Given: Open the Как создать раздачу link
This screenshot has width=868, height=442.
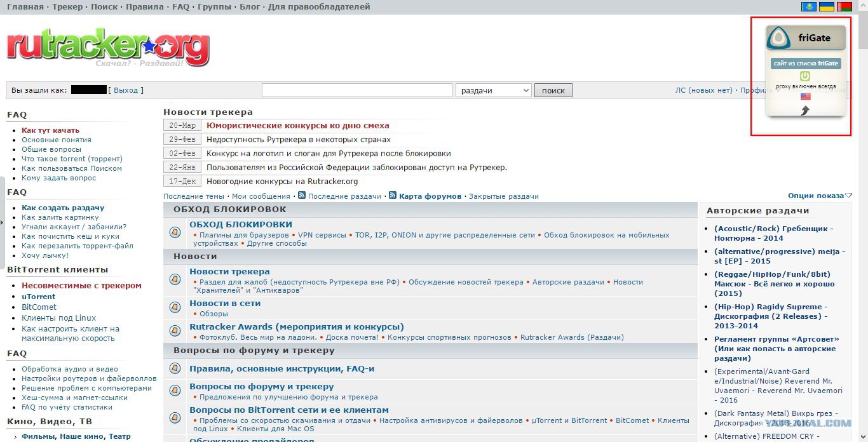Looking at the screenshot, I should click(63, 208).
